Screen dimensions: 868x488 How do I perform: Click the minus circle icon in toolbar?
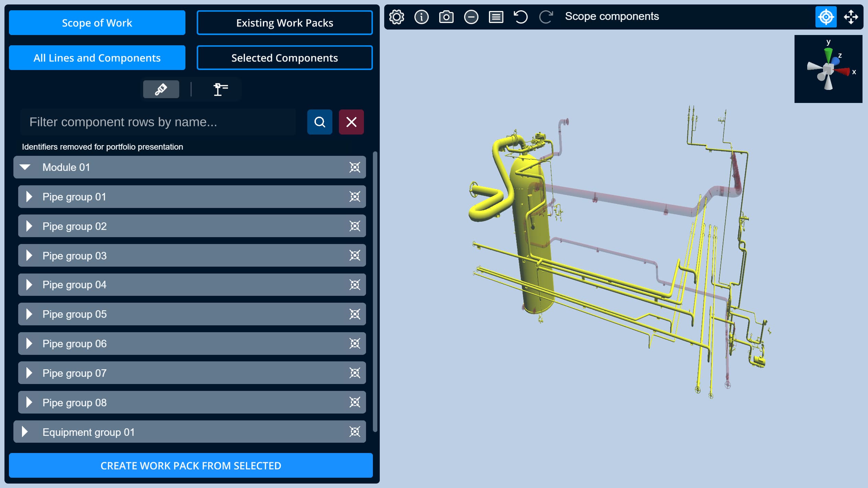pos(471,16)
